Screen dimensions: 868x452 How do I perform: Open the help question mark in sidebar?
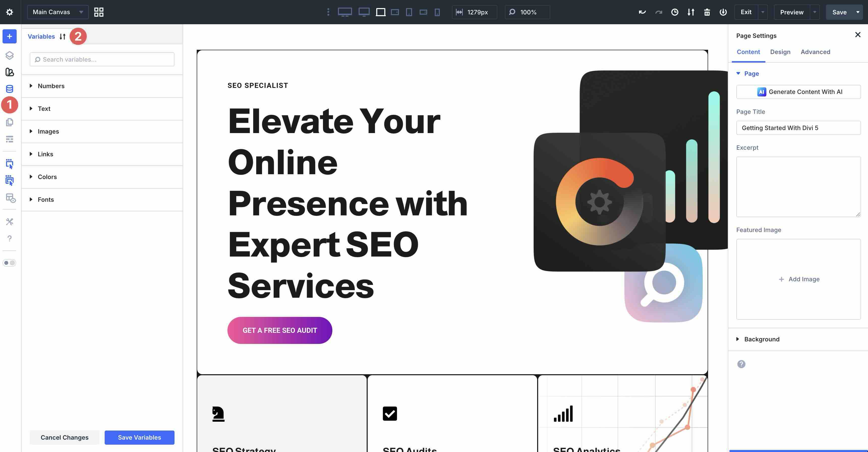pos(9,238)
